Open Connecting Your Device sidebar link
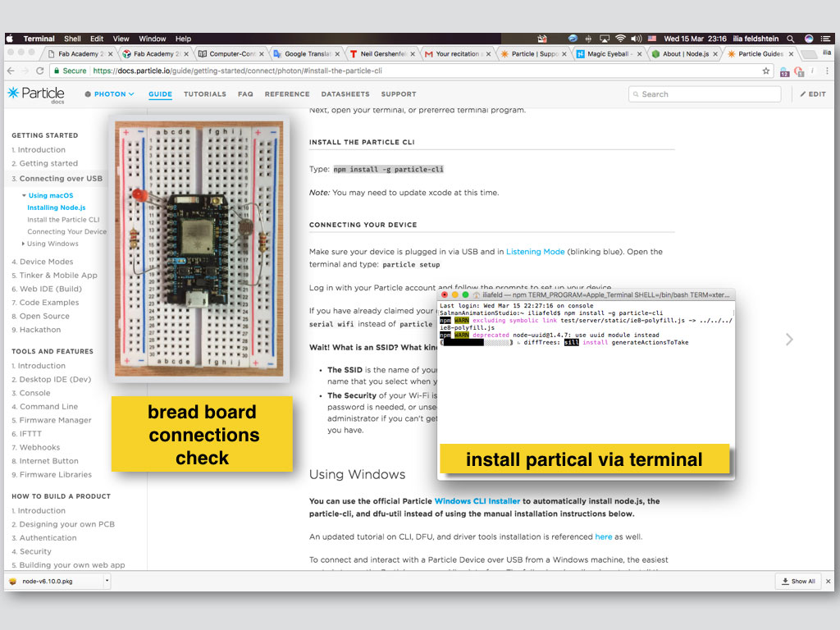This screenshot has height=630, width=840. (67, 231)
